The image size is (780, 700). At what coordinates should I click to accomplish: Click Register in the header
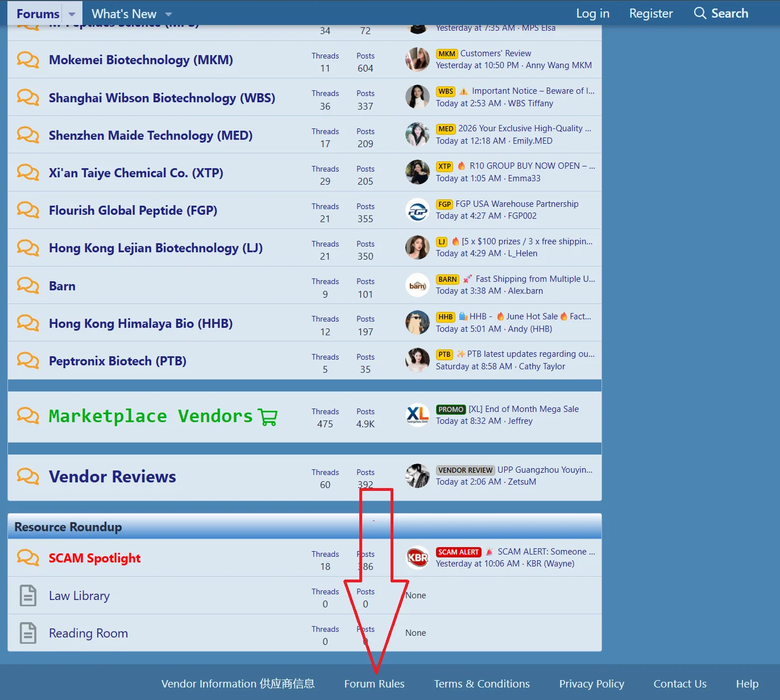click(x=651, y=13)
